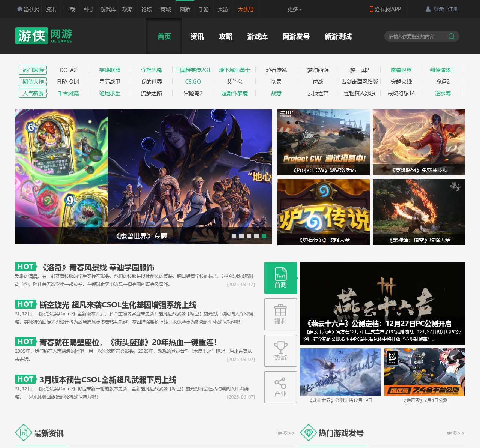Open the CS:GO game link
Screen dimensions: 480x448
(x=193, y=82)
